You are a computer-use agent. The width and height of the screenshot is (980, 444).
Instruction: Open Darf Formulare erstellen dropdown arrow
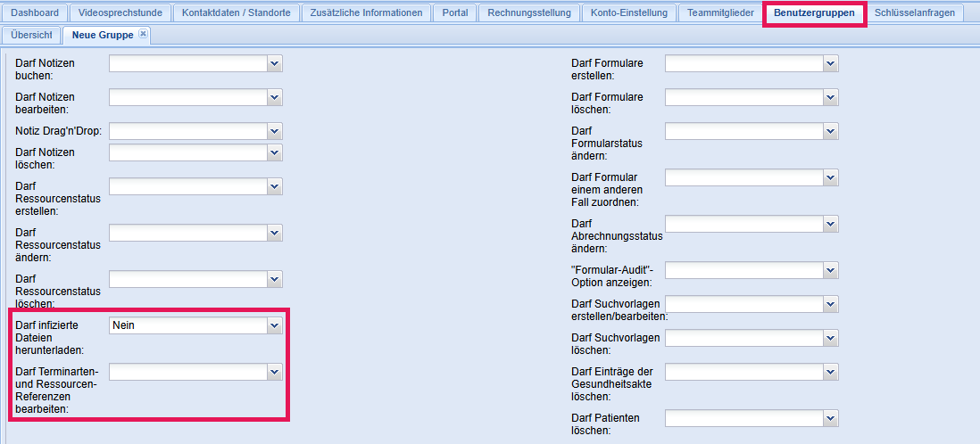click(x=831, y=63)
